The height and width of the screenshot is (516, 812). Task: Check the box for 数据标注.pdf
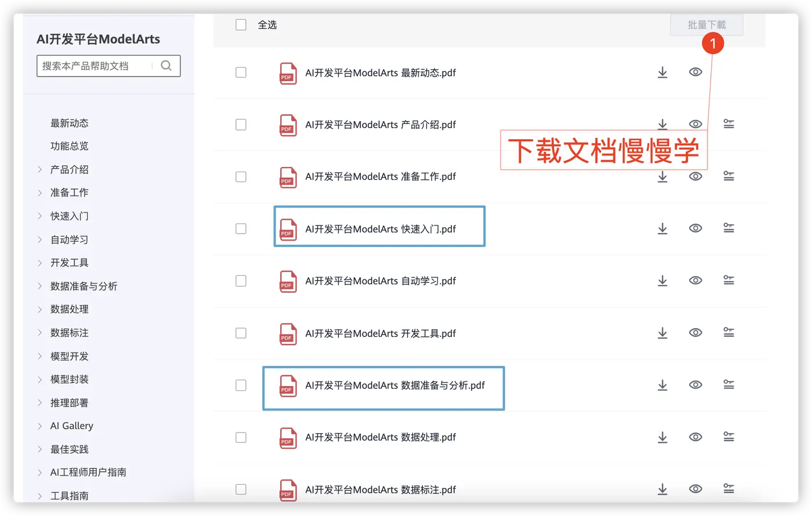coord(241,490)
